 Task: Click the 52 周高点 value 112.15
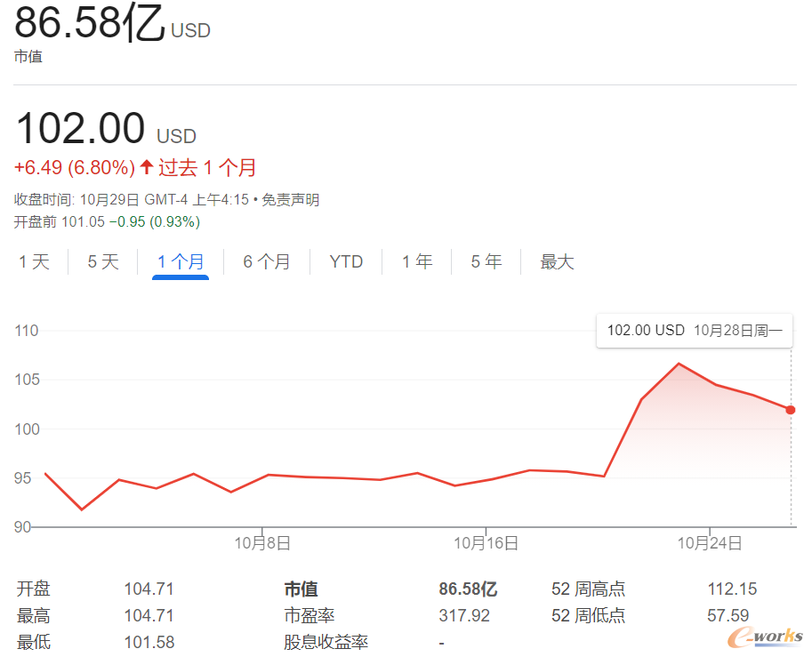(x=732, y=589)
